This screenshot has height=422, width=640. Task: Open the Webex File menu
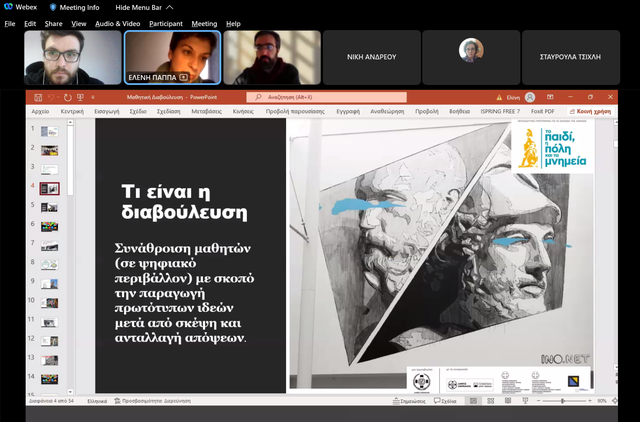[x=10, y=24]
